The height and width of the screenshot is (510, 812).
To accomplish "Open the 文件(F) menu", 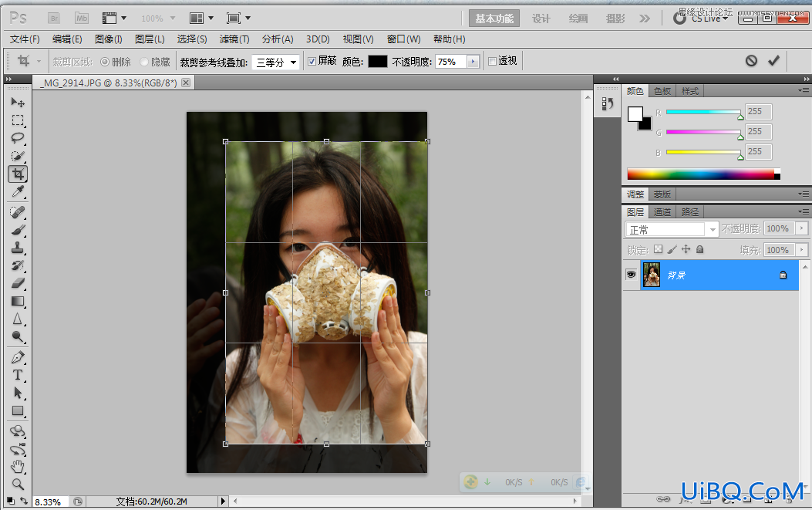I will [25, 39].
